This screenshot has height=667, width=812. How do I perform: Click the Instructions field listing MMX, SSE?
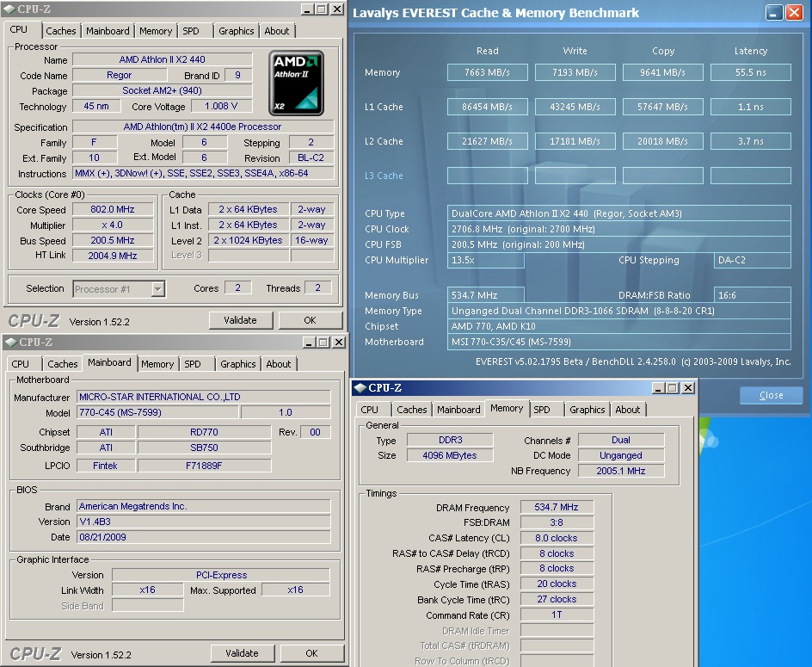(203, 173)
